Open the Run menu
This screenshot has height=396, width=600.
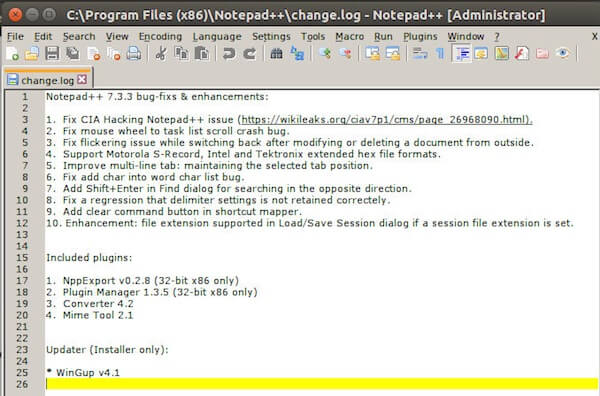click(x=383, y=37)
